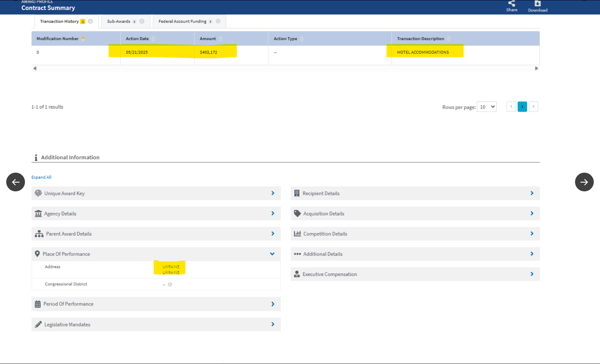The width and height of the screenshot is (600, 364).
Task: Collapse the Place Of Performance section
Action: coord(156,254)
